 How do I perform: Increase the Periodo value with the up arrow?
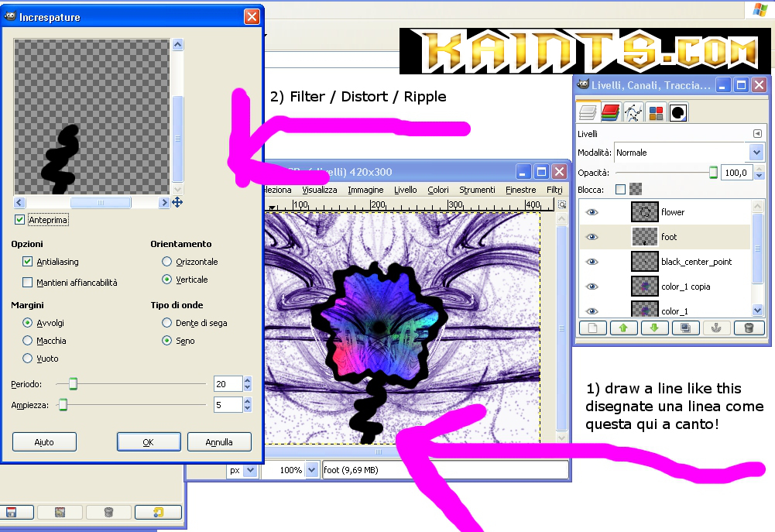[x=248, y=379]
